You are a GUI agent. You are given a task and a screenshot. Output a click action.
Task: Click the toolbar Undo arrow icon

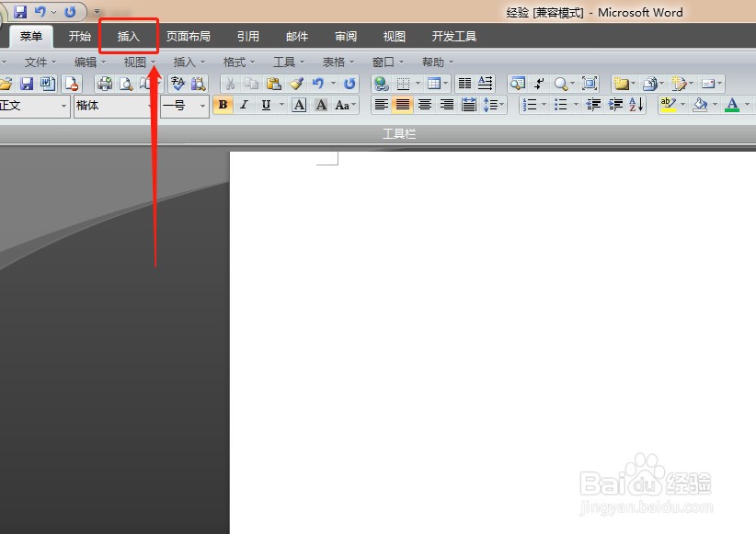pyautogui.click(x=317, y=84)
